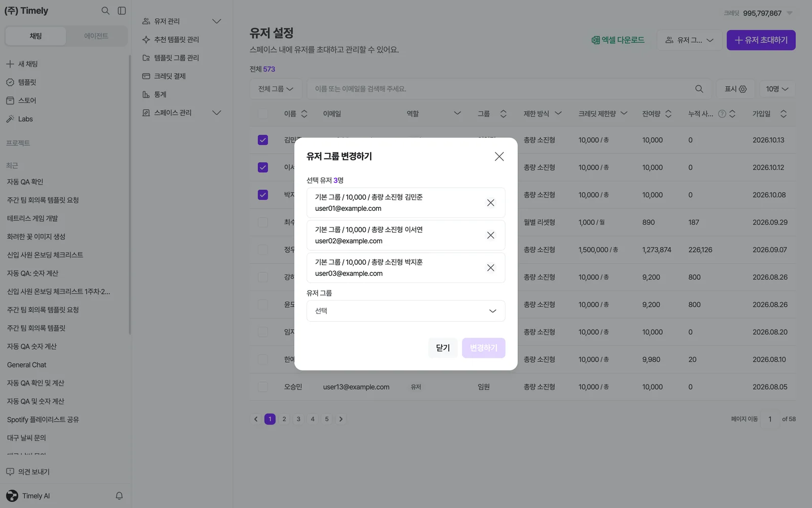
Task: Open the 유저 그... dropdown button
Action: pos(689,40)
